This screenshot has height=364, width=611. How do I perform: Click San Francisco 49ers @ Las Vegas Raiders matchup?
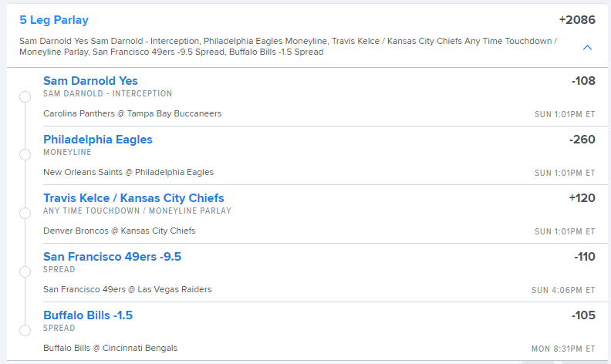[127, 289]
